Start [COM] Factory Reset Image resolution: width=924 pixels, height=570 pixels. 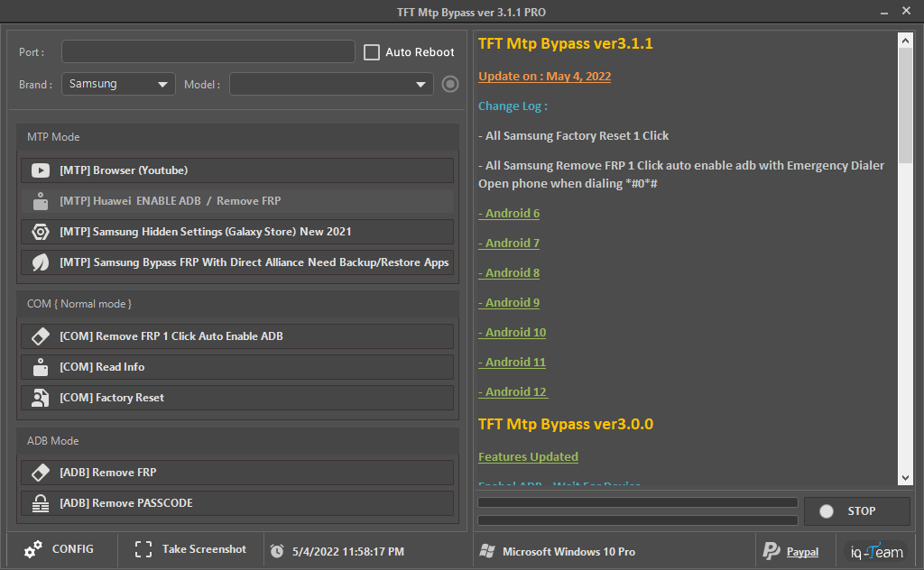237,398
